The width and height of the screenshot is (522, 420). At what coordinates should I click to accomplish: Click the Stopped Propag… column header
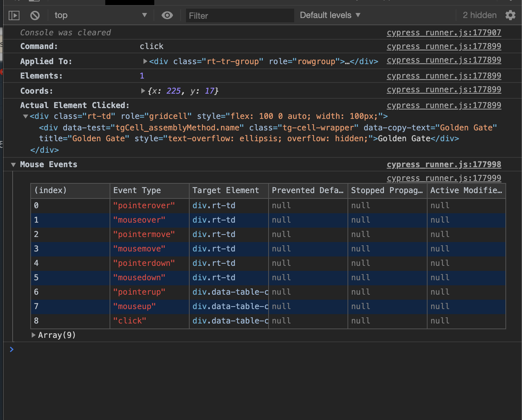click(x=388, y=191)
